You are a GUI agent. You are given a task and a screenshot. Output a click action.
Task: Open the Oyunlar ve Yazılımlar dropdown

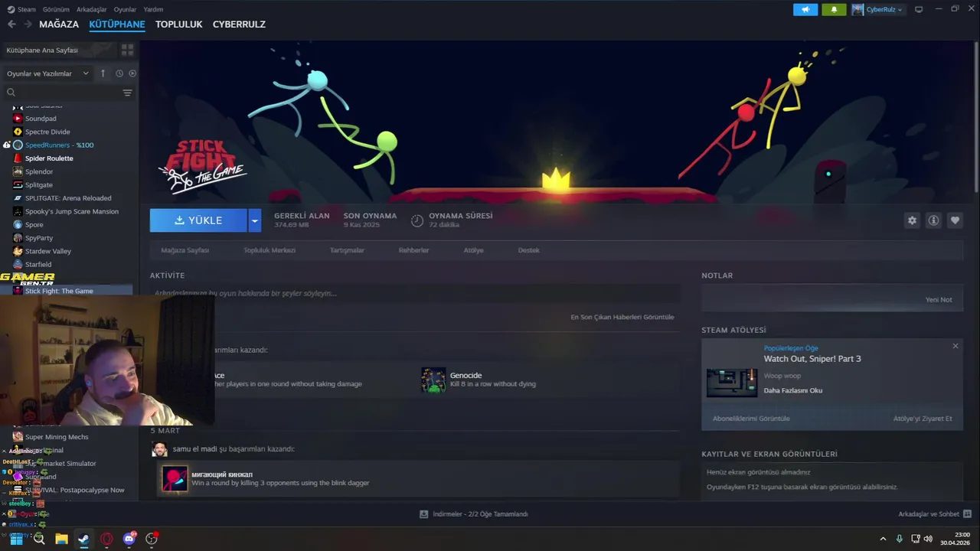pos(47,73)
